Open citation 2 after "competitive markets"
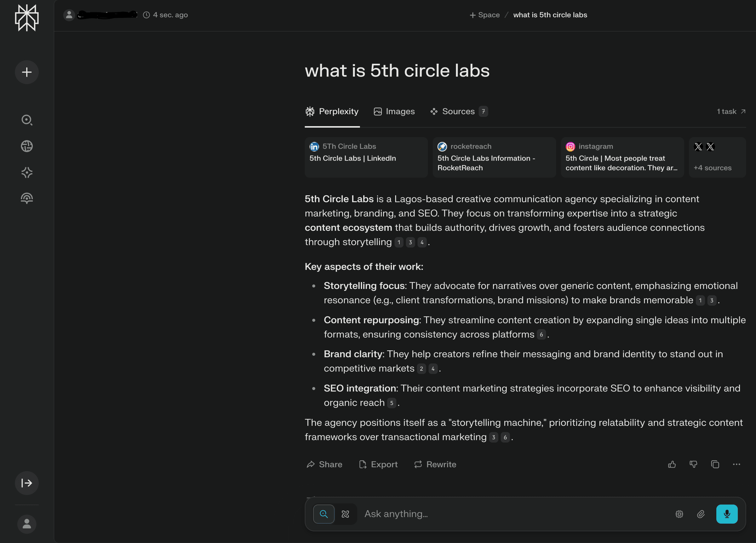This screenshot has height=543, width=756. pos(421,369)
